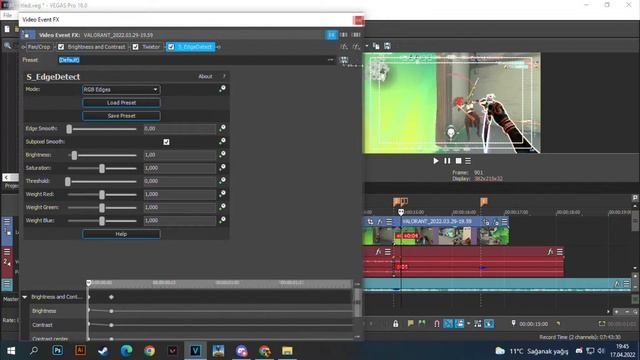
Task: Disable the S_EdgeDetect effect checkbox
Action: [171, 47]
